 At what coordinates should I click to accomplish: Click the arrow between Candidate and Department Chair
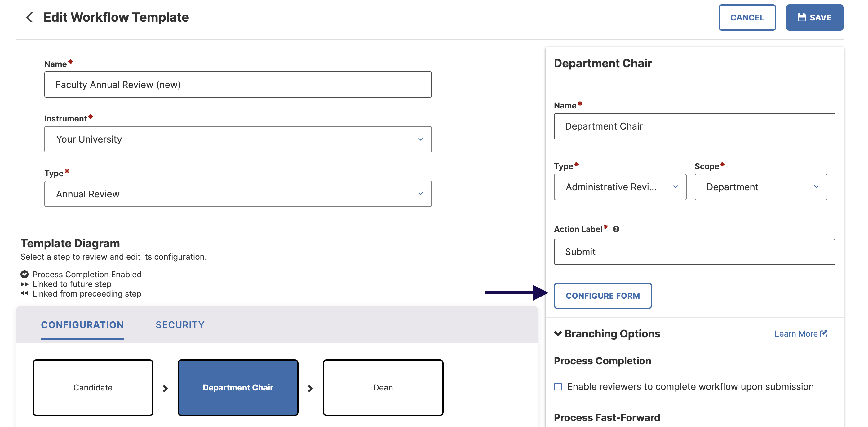pyautogui.click(x=165, y=388)
